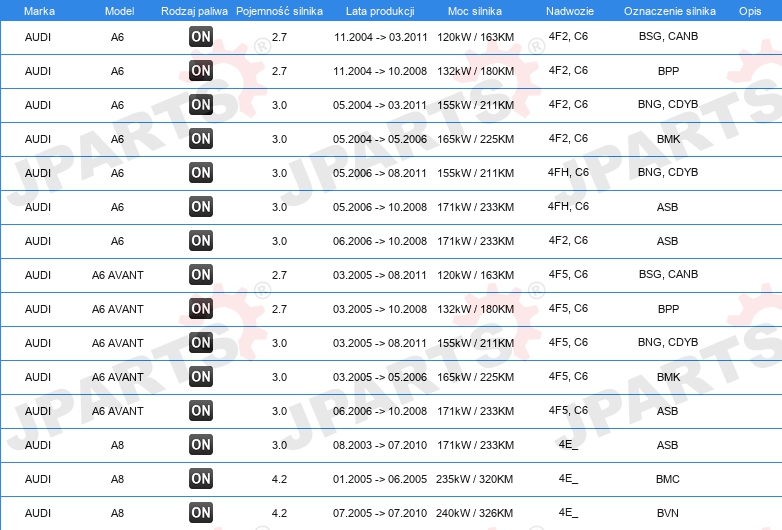Viewport: 782px width, 530px height.
Task: Click engine capacity 4.2 in the BMC row
Action: coord(279,479)
